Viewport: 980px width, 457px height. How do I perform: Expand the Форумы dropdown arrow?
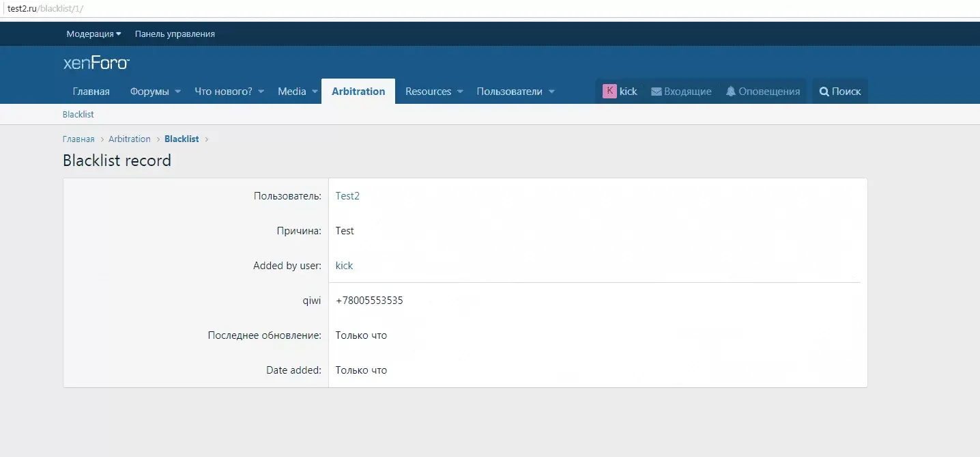pos(177,92)
